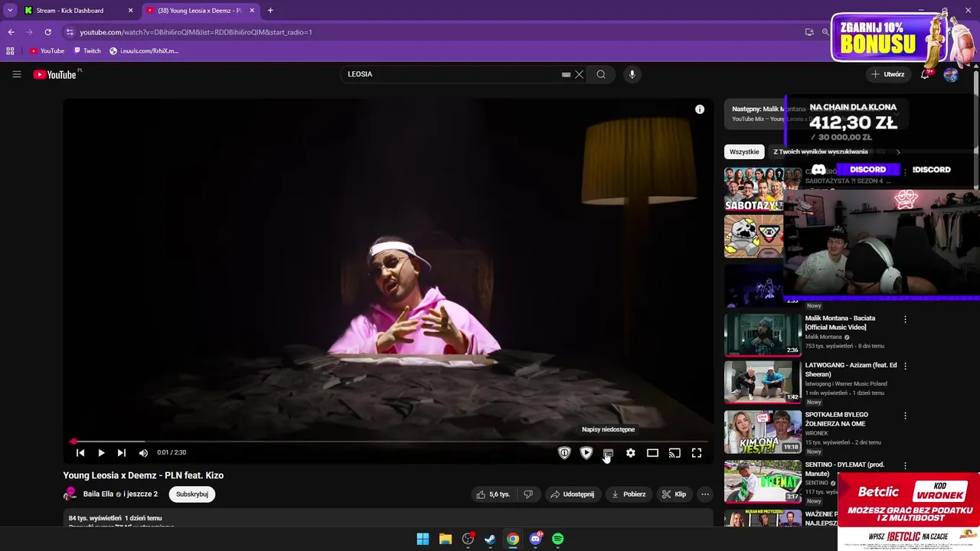The width and height of the screenshot is (980, 551).
Task: Mute the video volume
Action: 143,453
